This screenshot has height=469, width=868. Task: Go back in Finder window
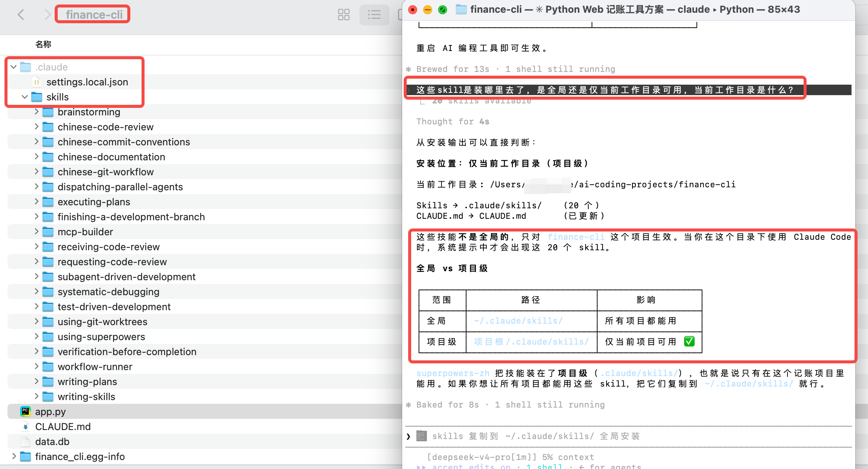click(x=21, y=15)
